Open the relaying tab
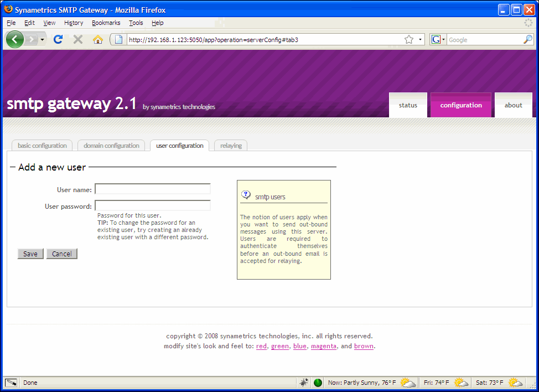 (x=231, y=146)
